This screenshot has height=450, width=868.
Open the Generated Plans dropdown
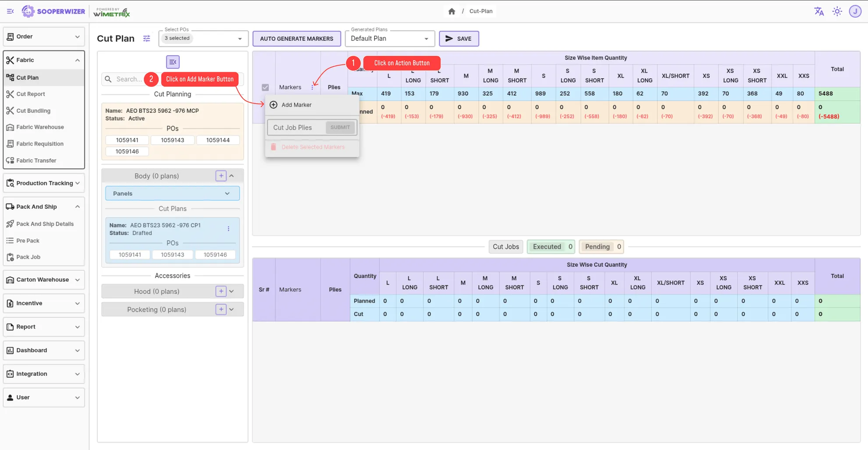coord(389,39)
